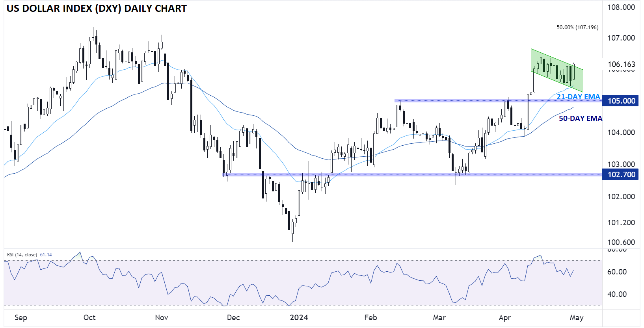Click the RSI 60.00 axis label
644x328 pixels.
tap(617, 272)
